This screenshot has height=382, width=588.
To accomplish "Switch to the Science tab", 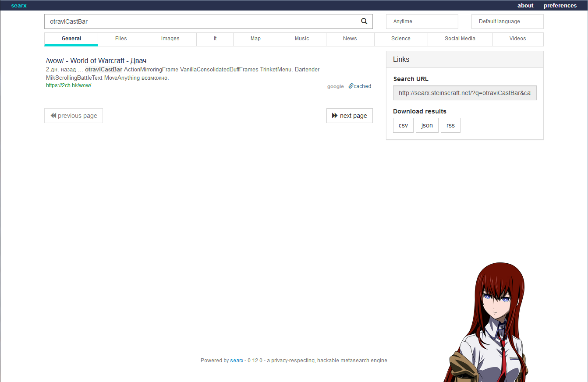I will click(x=400, y=39).
